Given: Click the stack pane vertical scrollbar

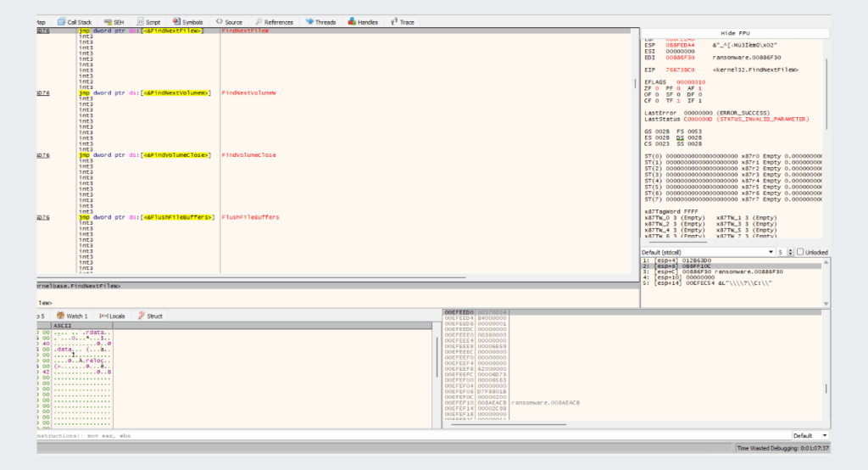Looking at the screenshot, I should pyautogui.click(x=826, y=389).
